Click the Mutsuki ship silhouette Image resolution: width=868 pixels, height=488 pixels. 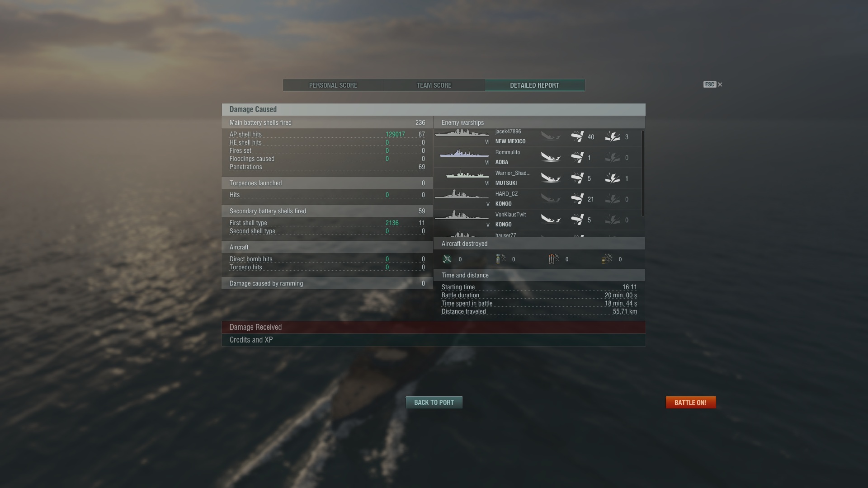click(x=467, y=175)
